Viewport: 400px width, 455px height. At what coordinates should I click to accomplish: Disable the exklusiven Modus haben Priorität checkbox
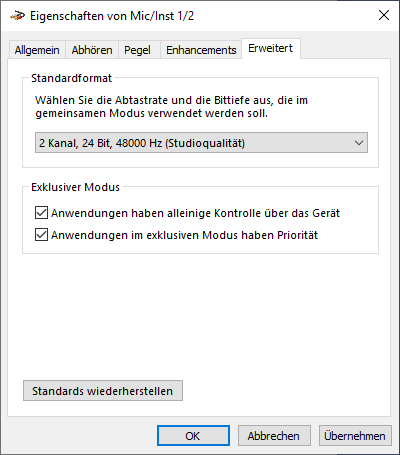pos(41,235)
